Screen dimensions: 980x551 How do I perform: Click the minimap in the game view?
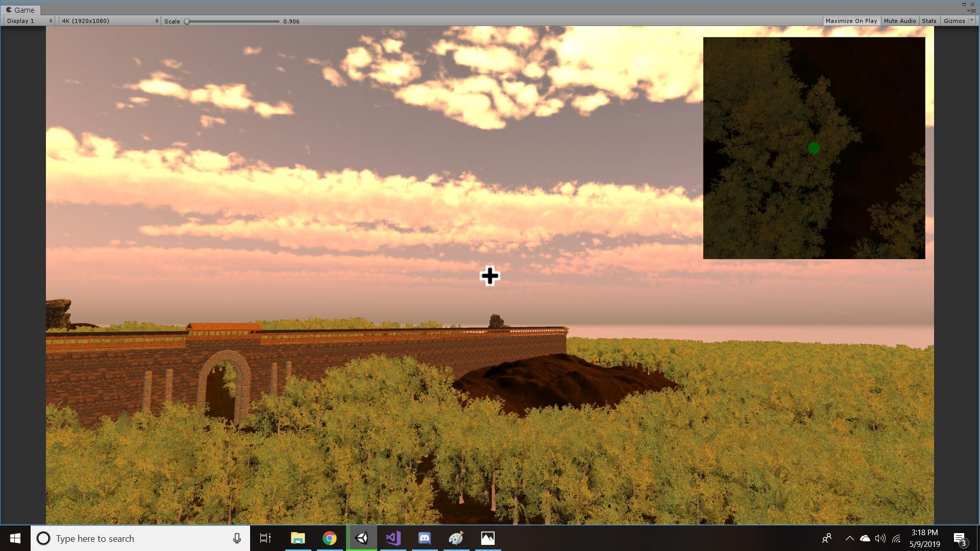click(x=814, y=148)
